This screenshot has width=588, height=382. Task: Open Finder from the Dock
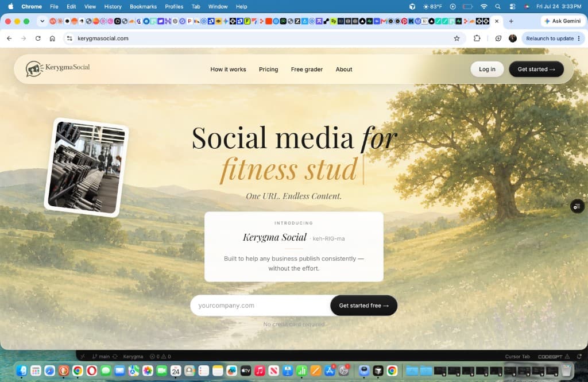click(x=22, y=371)
